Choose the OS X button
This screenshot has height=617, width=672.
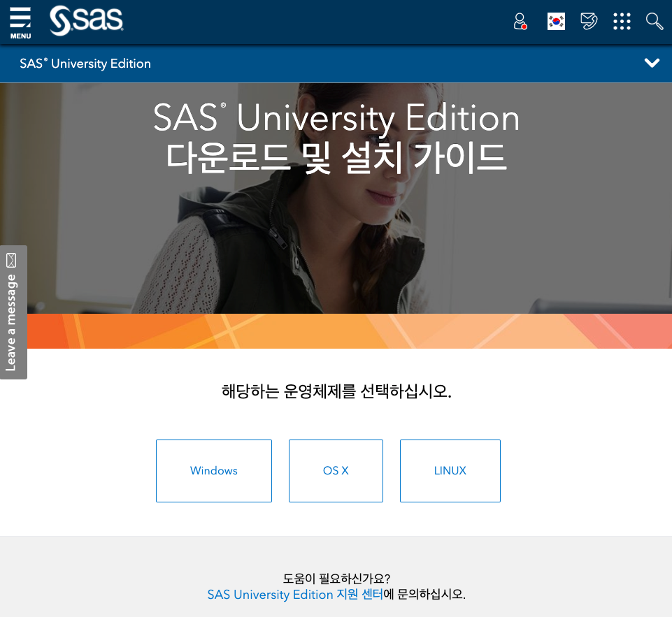tap(336, 470)
